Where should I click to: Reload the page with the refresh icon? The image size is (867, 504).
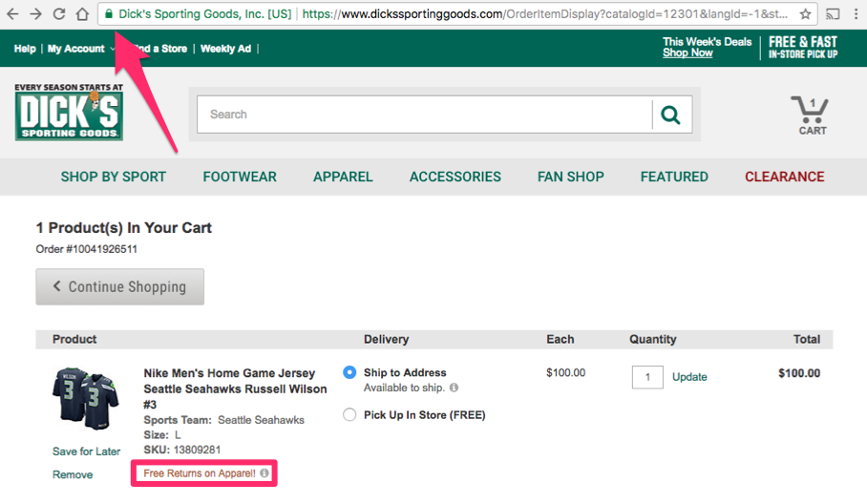point(59,13)
